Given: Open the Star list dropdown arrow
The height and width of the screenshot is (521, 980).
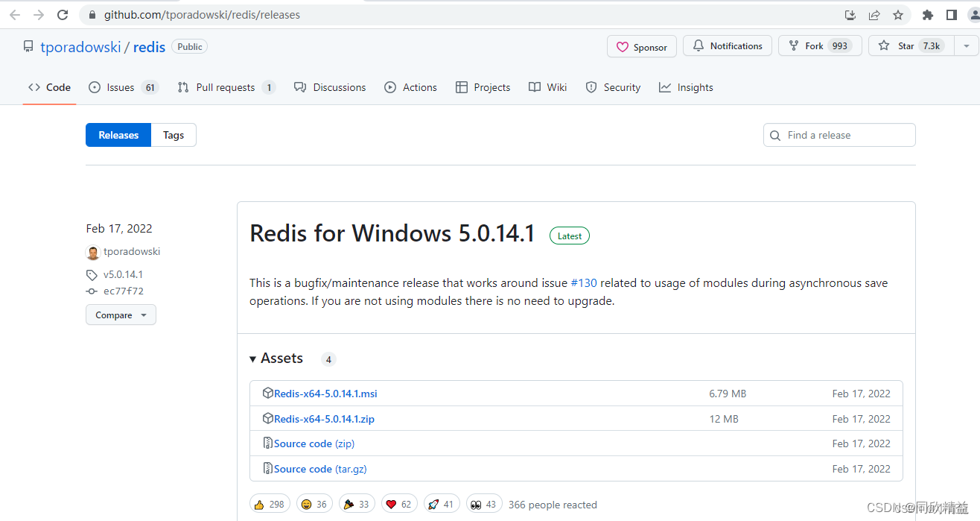Looking at the screenshot, I should [x=966, y=45].
